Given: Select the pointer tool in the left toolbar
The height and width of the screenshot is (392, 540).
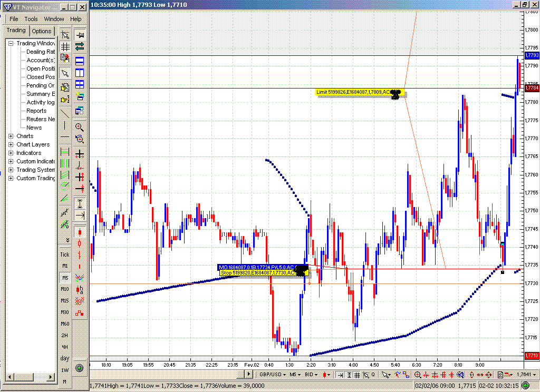Looking at the screenshot, I should (x=65, y=73).
